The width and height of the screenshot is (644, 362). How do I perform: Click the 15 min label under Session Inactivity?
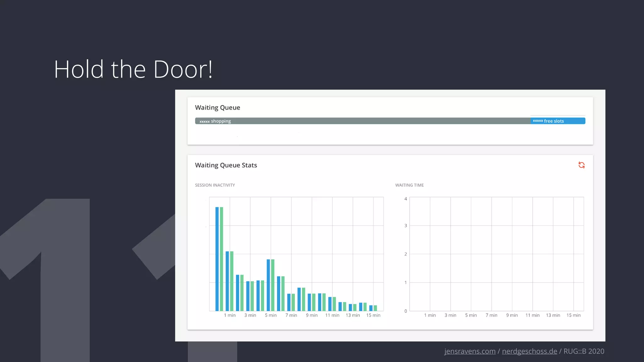373,315
